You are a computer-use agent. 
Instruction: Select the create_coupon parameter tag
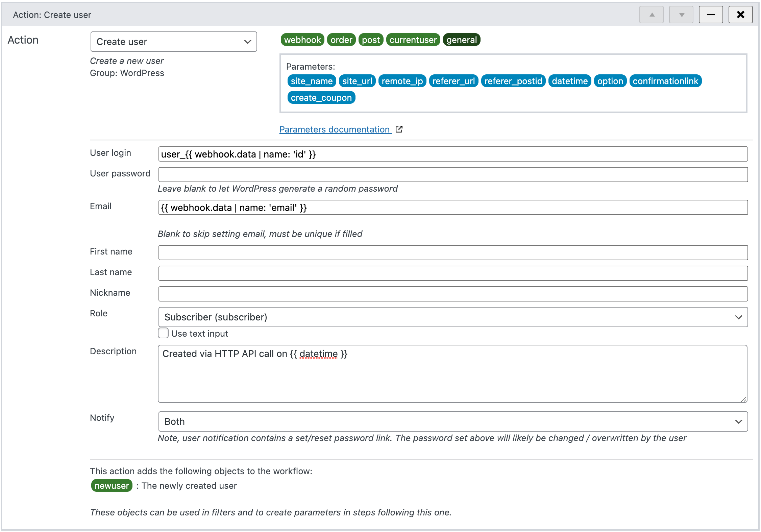(321, 97)
